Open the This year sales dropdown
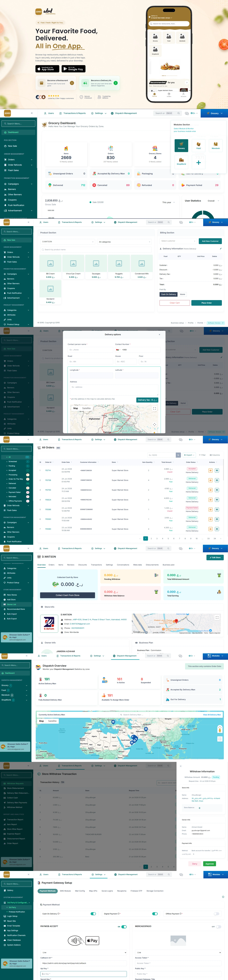The width and height of the screenshot is (228, 980). click(169, 202)
